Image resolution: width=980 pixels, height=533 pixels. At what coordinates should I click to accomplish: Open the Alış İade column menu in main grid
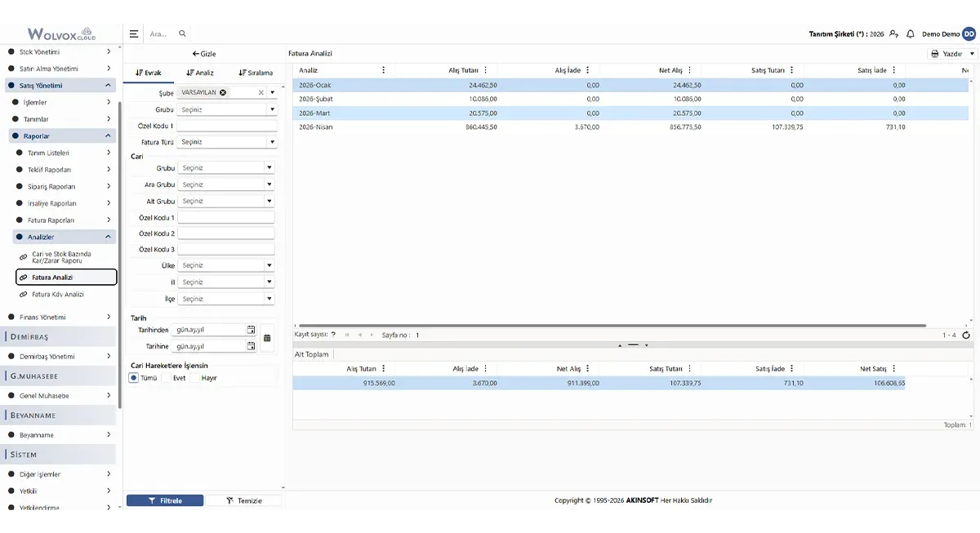[588, 70]
